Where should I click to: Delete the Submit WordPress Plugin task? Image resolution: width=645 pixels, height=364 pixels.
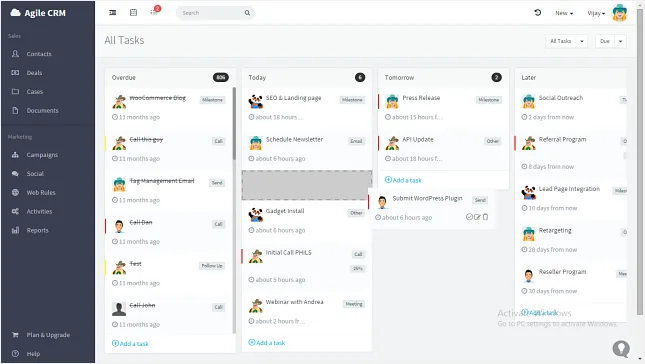[x=485, y=217]
